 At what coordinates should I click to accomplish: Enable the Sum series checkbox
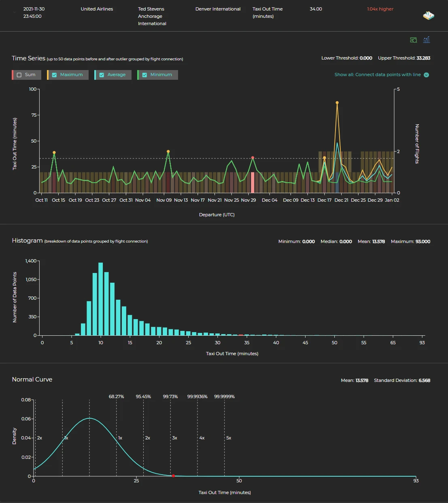pyautogui.click(x=19, y=75)
